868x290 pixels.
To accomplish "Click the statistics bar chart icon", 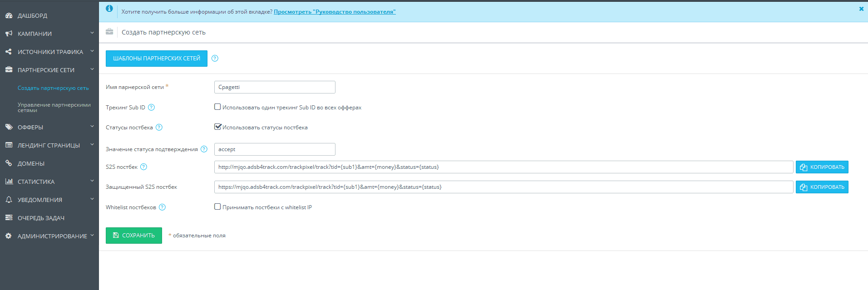I will tap(9, 182).
